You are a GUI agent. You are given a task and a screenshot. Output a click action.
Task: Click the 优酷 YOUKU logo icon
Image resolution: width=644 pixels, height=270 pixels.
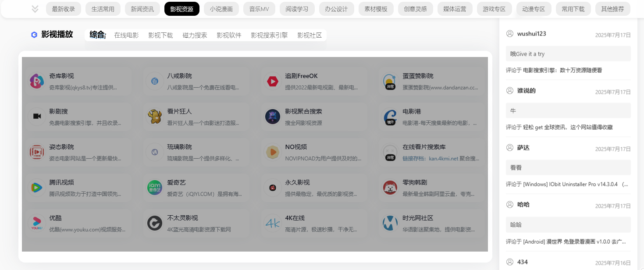pyautogui.click(x=37, y=223)
